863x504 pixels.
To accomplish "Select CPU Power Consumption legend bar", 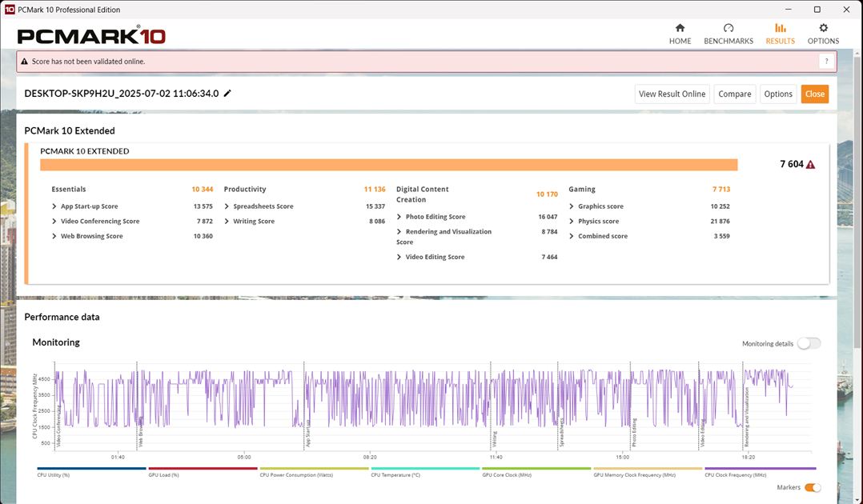I will 314,469.
